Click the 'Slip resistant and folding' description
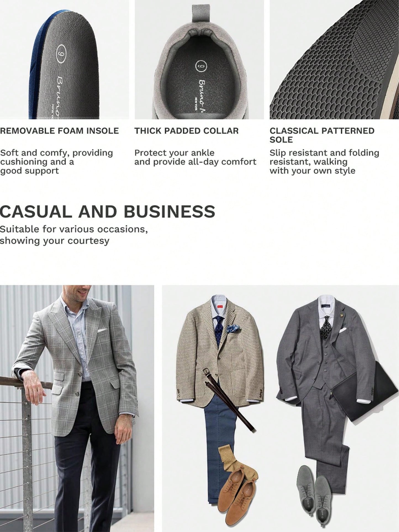 pyautogui.click(x=324, y=162)
